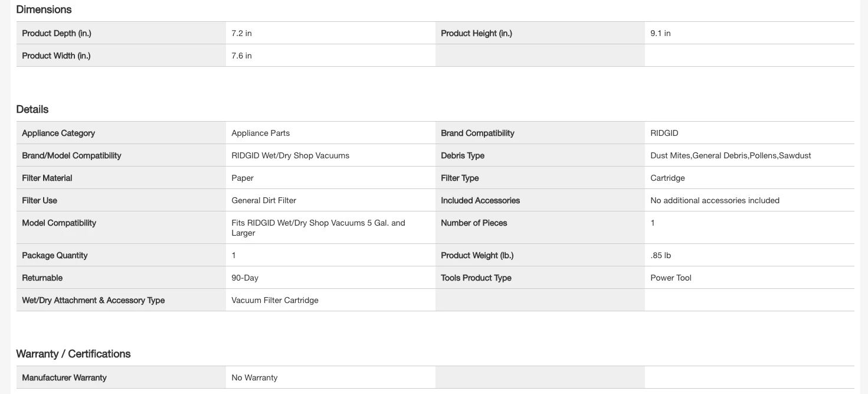Click the Product Depth (in.) label
Viewport: 868px width, 394px height.
[x=57, y=34]
